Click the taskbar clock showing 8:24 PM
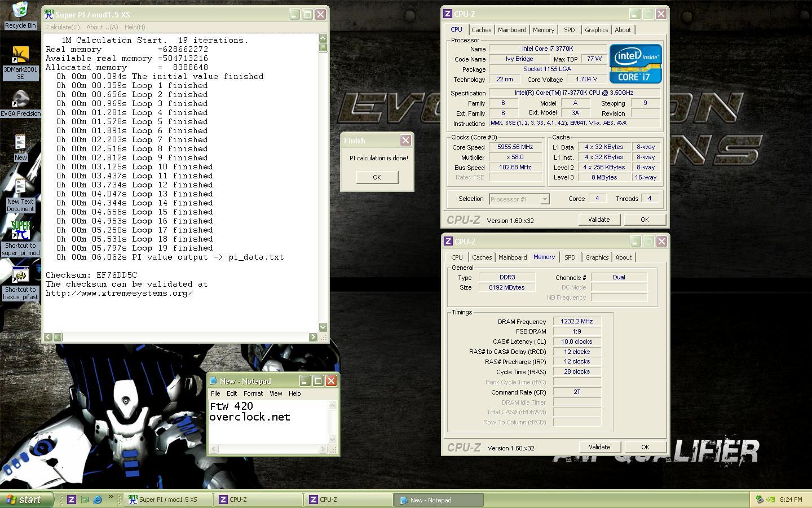The height and width of the screenshot is (508, 812). pos(791,500)
